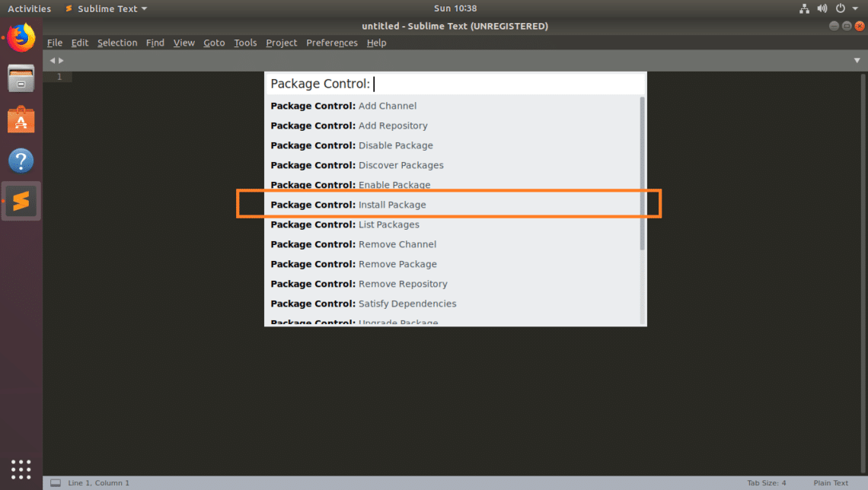Open Sublime Text app menu in top bar
The image size is (868, 490).
(107, 8)
